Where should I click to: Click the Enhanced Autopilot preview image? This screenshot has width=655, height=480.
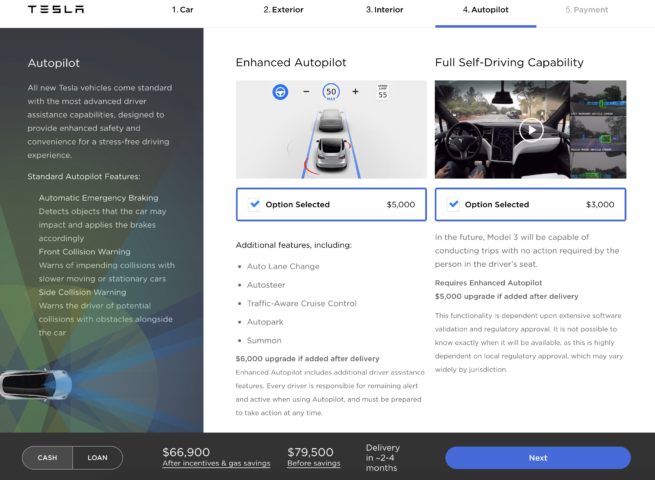tap(331, 130)
